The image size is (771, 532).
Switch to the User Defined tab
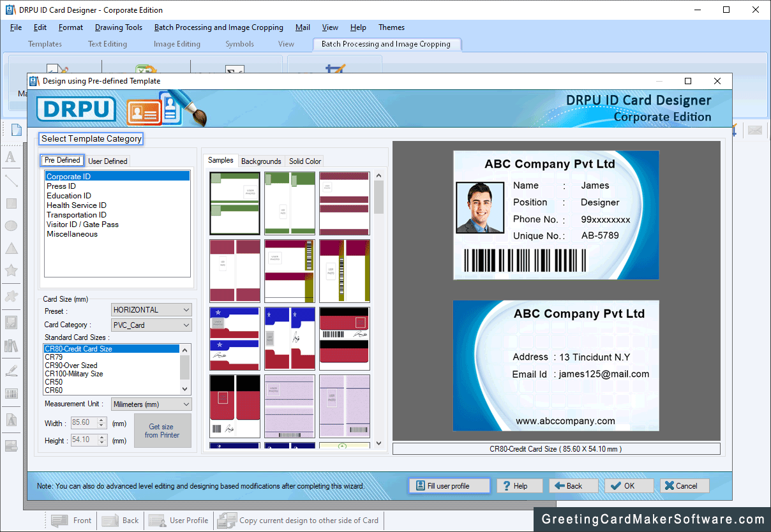click(x=108, y=161)
